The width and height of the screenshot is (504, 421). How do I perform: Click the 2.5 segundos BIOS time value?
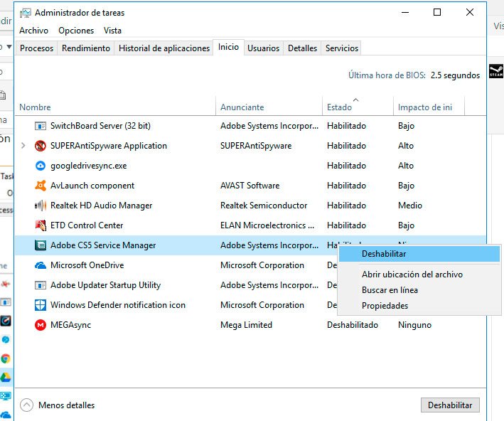tap(455, 75)
